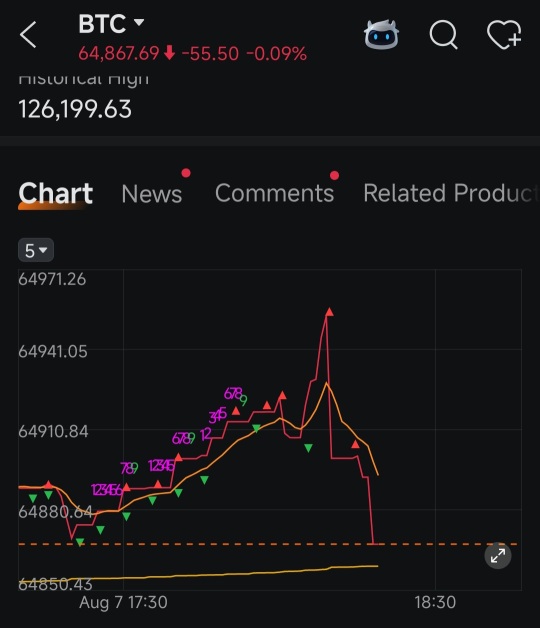Screen dimensions: 540x628
Task: Open the BTC symbol dropdown
Action: [x=111, y=24]
